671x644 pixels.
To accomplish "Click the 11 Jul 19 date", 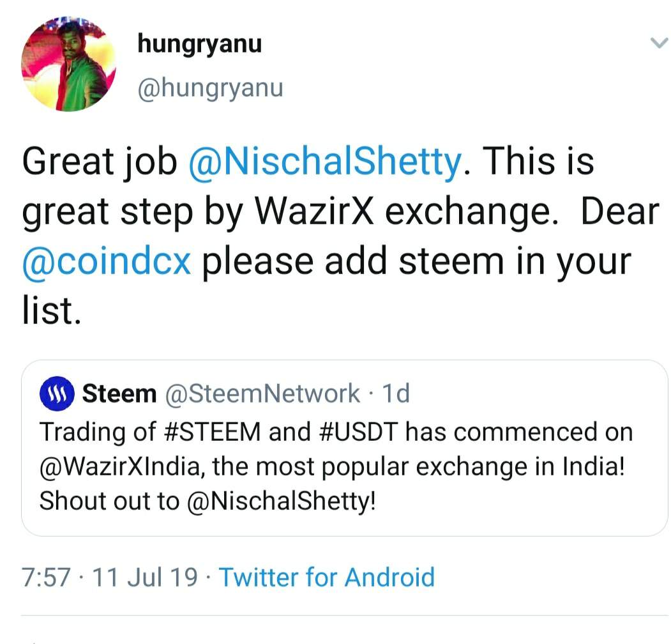I will (x=145, y=578).
